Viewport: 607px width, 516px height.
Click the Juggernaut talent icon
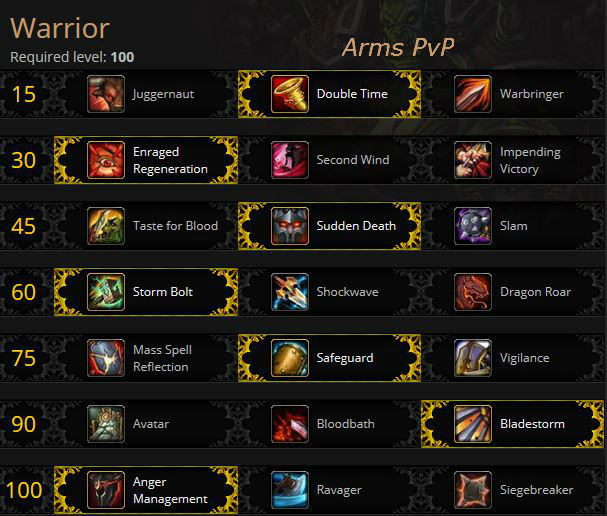(106, 94)
